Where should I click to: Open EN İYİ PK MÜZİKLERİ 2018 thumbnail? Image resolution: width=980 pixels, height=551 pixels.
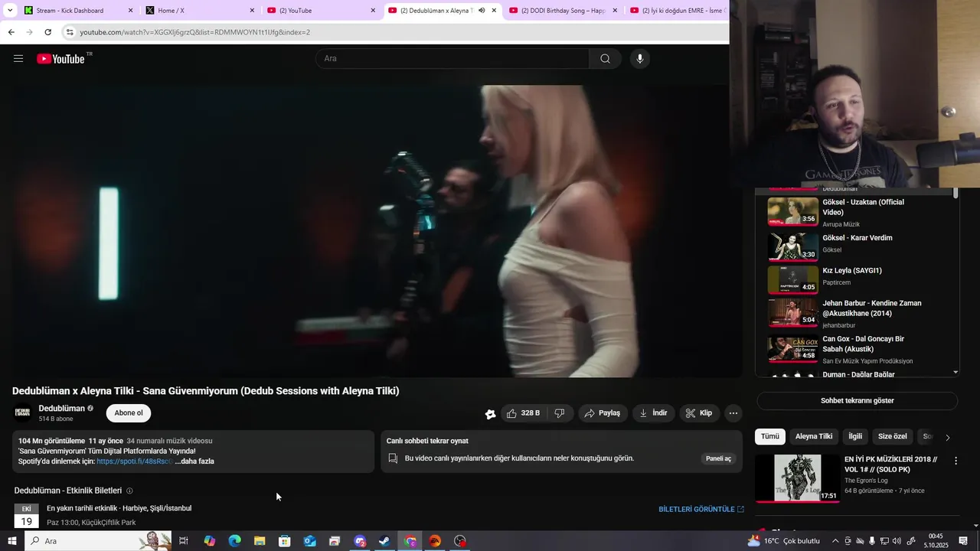pos(797,478)
